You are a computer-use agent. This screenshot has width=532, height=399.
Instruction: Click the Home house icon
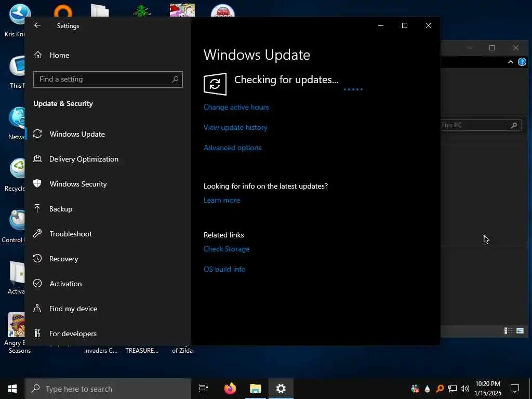click(37, 55)
